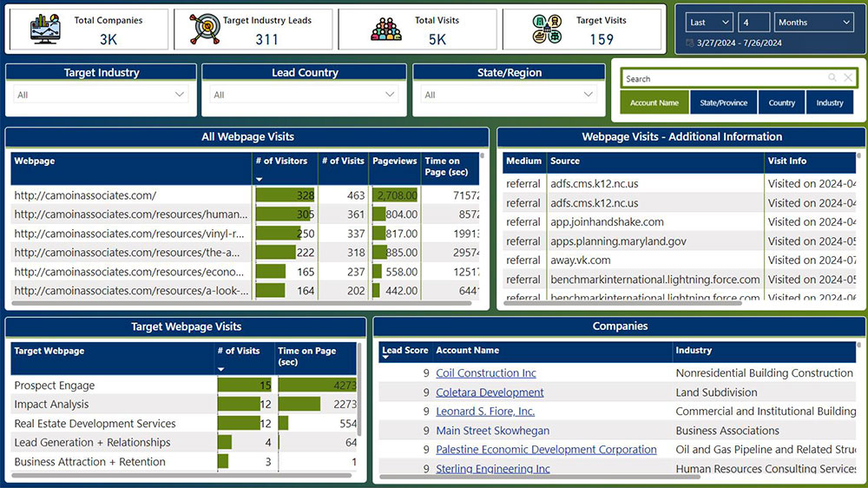Image resolution: width=868 pixels, height=488 pixels.
Task: Open the Coil Construction Inc link
Action: pos(485,373)
